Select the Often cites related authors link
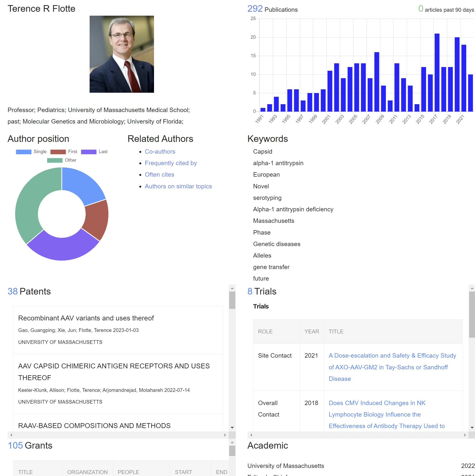 [x=159, y=174]
